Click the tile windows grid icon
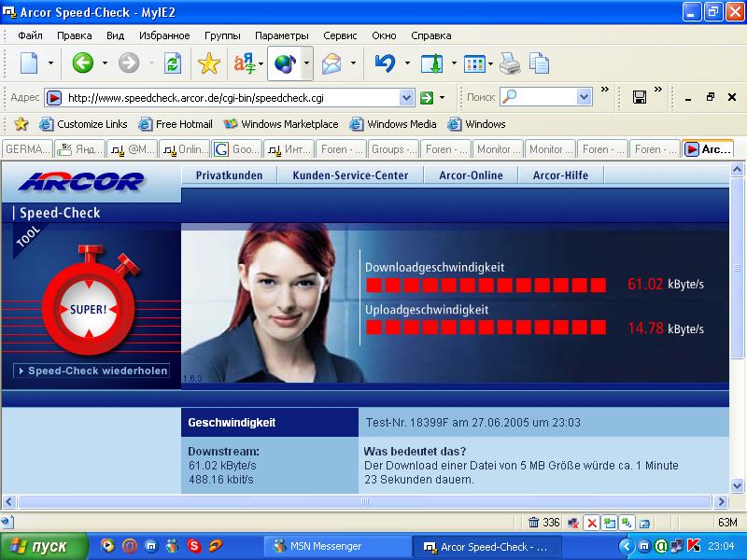 (474, 63)
